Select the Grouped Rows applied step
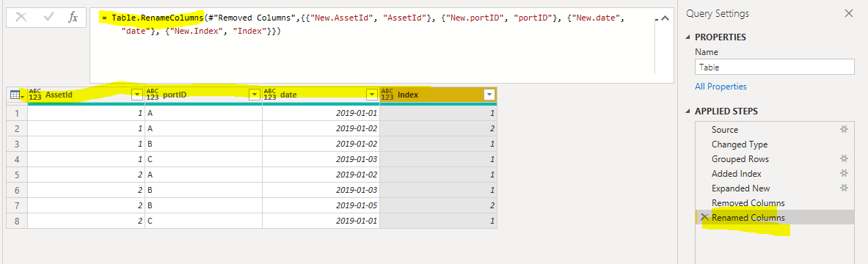 740,159
